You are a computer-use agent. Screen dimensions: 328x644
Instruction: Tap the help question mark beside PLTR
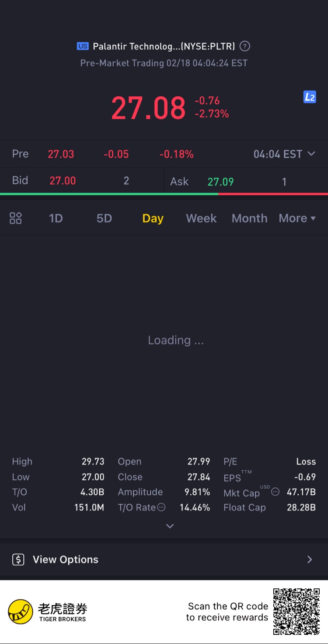click(245, 46)
